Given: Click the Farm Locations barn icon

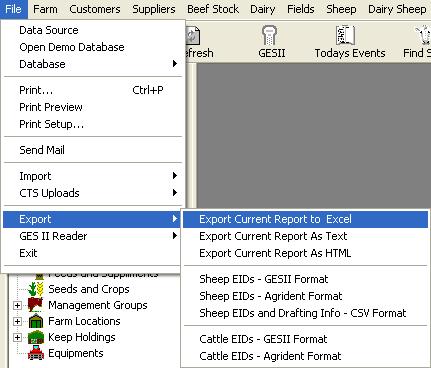Looking at the screenshot, I should tap(36, 321).
